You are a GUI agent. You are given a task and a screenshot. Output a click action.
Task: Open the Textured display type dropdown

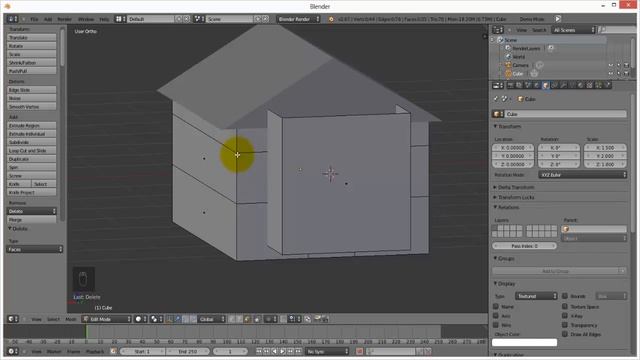[536, 296]
